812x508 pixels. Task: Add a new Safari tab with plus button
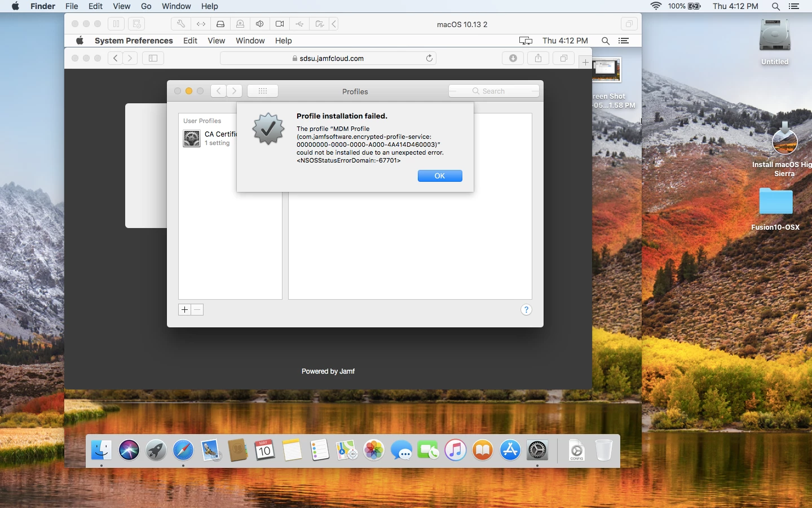(585, 63)
